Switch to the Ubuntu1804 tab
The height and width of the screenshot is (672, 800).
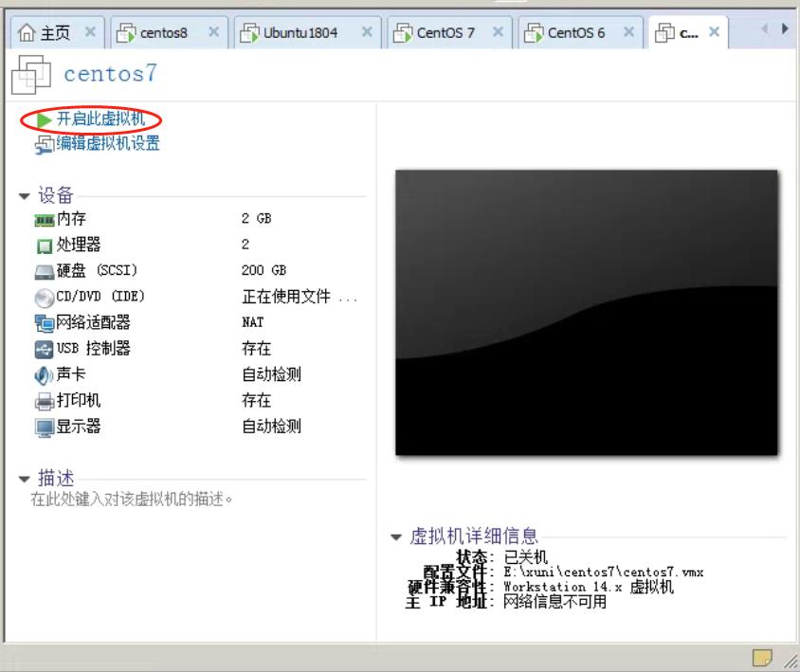pos(307,33)
